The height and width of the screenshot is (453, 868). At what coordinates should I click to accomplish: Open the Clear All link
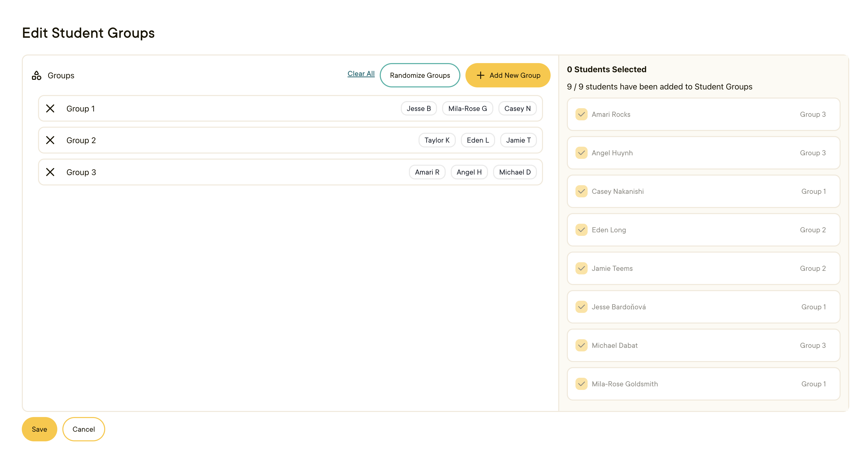360,73
